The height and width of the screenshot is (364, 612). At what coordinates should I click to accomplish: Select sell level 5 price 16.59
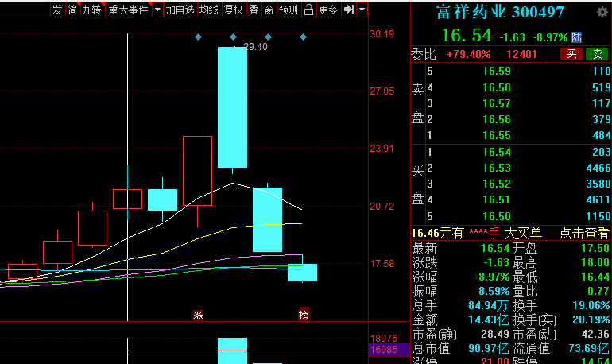coord(497,71)
